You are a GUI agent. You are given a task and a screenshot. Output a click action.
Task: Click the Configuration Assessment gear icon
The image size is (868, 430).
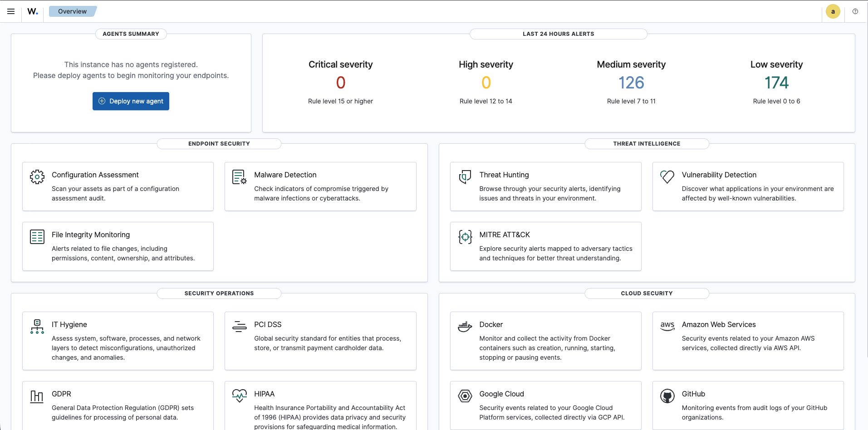[37, 177]
